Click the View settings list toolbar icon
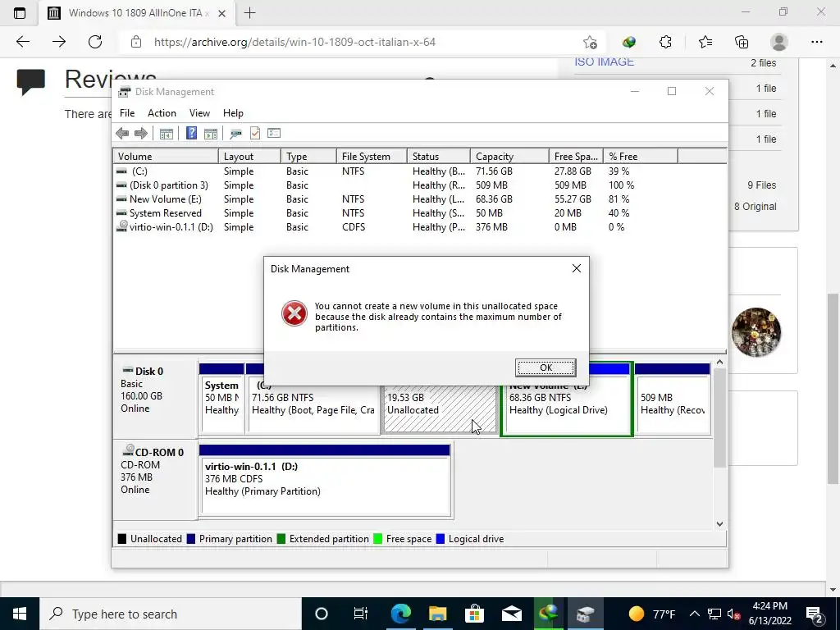The height and width of the screenshot is (630, 840). [274, 134]
